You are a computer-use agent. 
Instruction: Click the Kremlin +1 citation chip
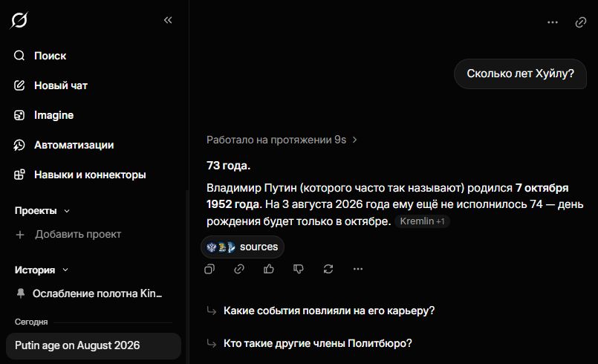pyautogui.click(x=422, y=221)
